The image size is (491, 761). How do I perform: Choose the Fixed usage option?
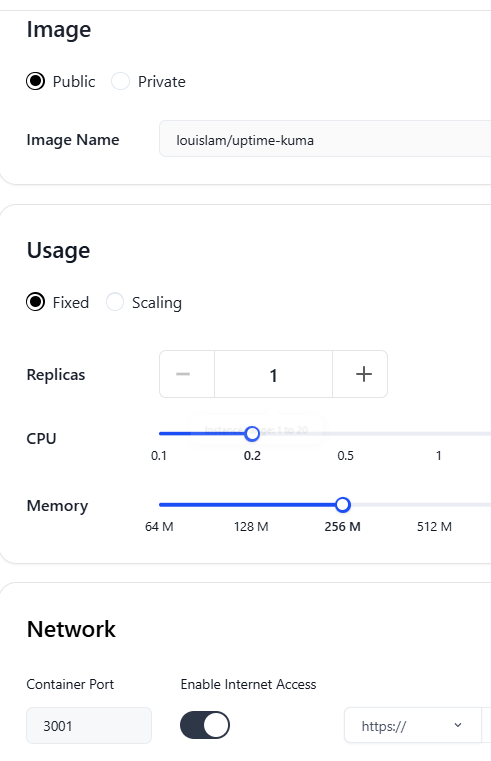pos(35,302)
